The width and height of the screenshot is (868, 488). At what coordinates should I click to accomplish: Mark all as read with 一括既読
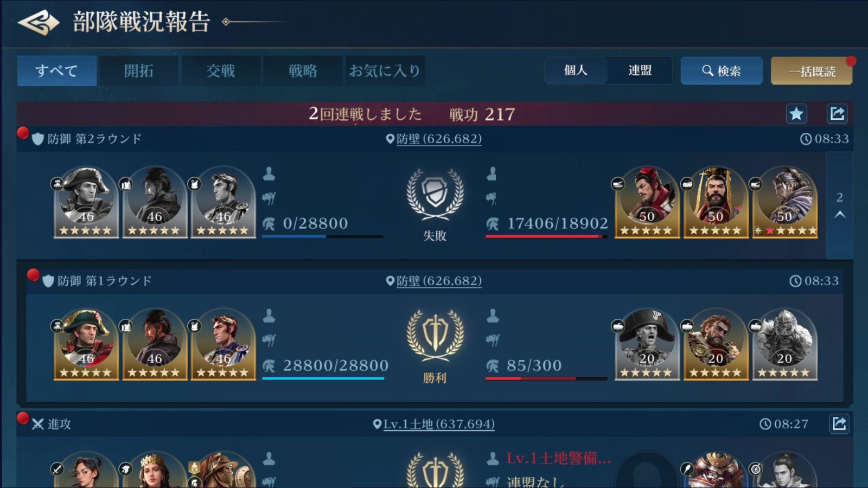click(x=812, y=71)
